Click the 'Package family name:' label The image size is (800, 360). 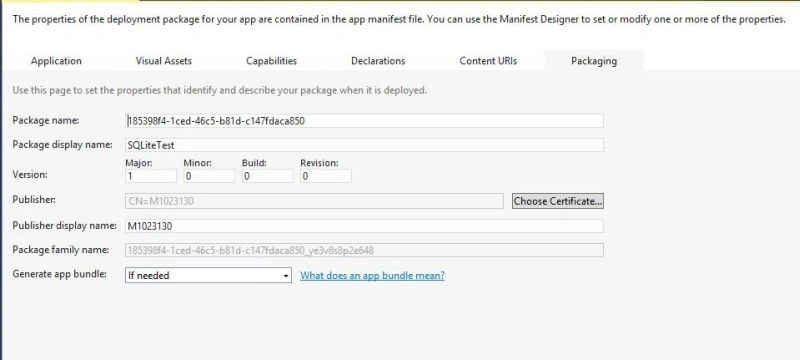[61, 250]
